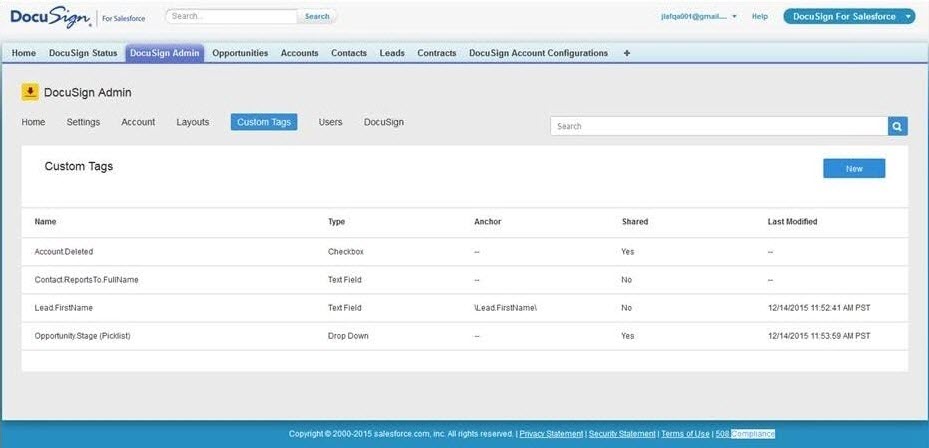Click the Shared column header
This screenshot has width=929, height=448.
tap(635, 222)
